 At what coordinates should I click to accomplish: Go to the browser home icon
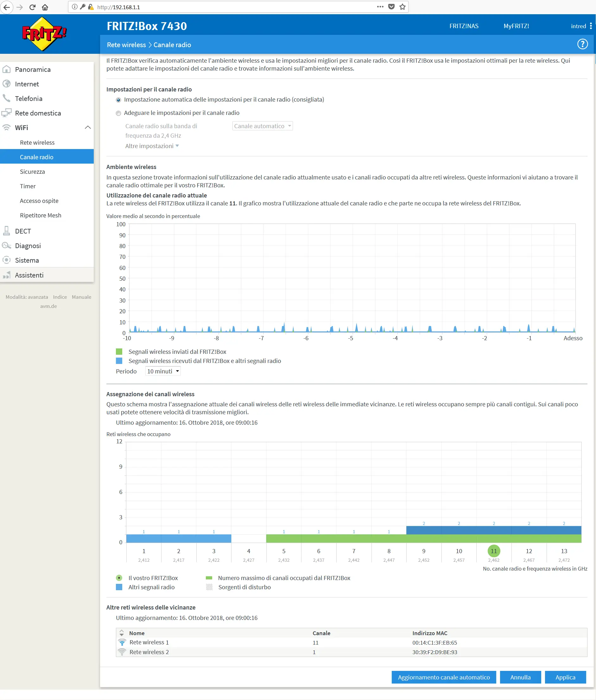(45, 7)
